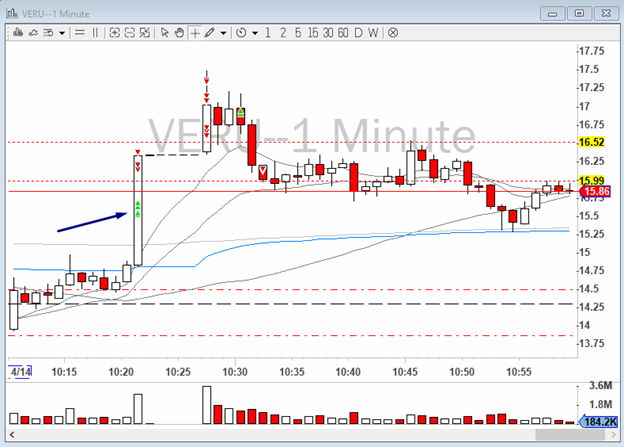Toggle the horizontal lines toolbar button
The width and height of the screenshot is (624, 447).
click(78, 33)
